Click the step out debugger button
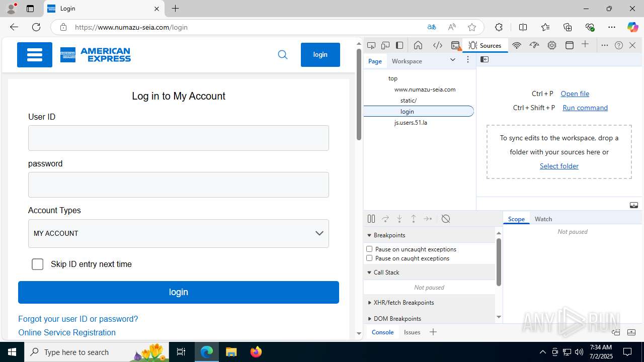The image size is (644, 362). pos(414,219)
